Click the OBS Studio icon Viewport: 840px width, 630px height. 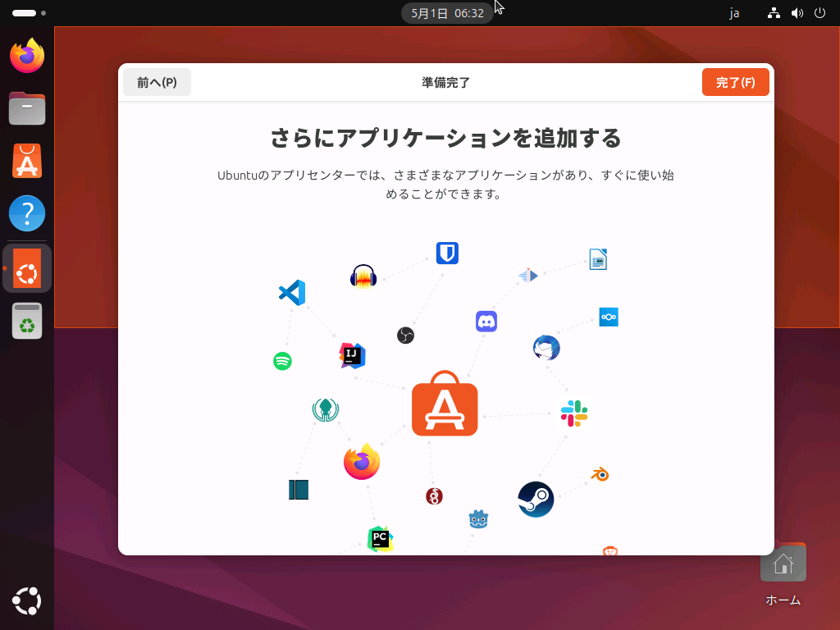tap(405, 336)
